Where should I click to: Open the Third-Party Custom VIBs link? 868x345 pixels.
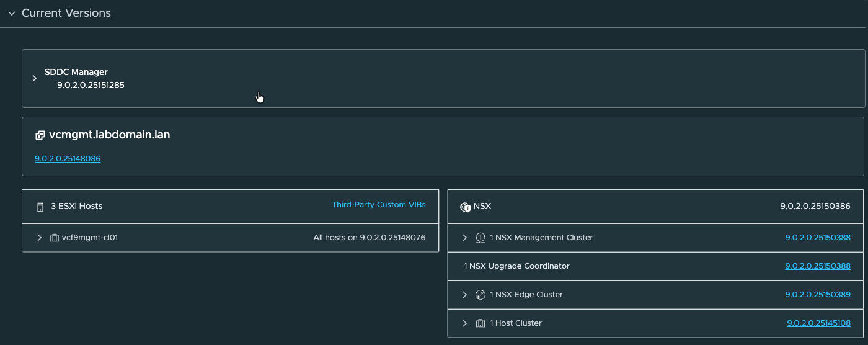pos(378,205)
